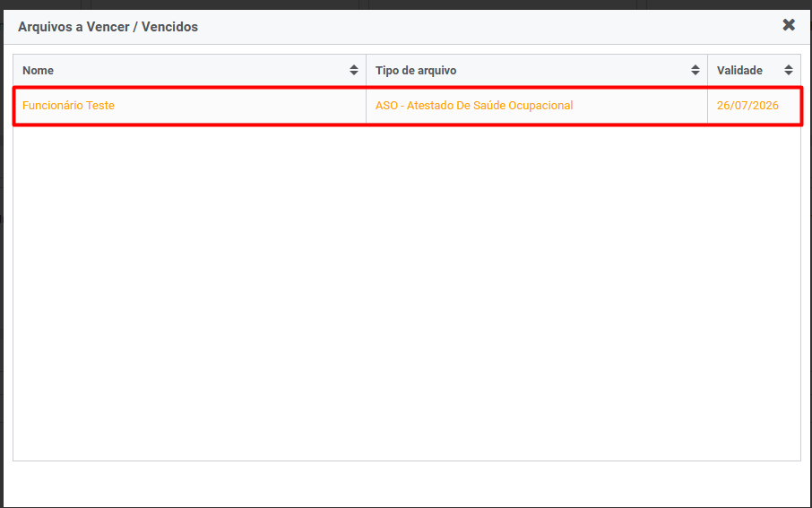
Task: Click the Nome column header label
Action: [x=38, y=71]
